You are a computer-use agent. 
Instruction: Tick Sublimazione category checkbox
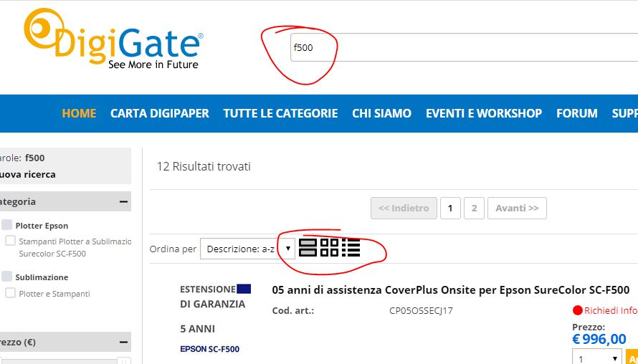click(7, 277)
